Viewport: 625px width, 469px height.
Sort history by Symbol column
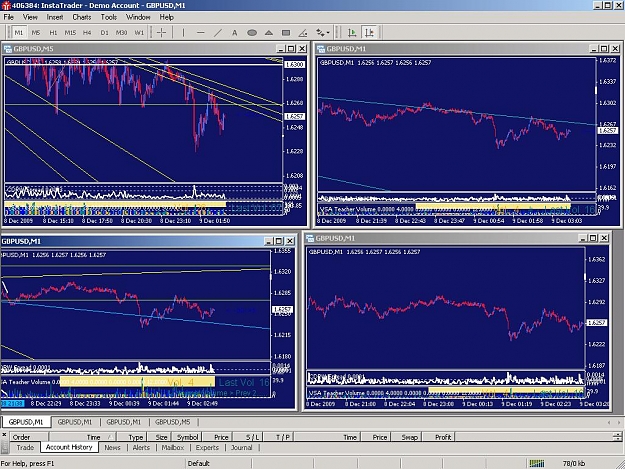(x=185, y=437)
